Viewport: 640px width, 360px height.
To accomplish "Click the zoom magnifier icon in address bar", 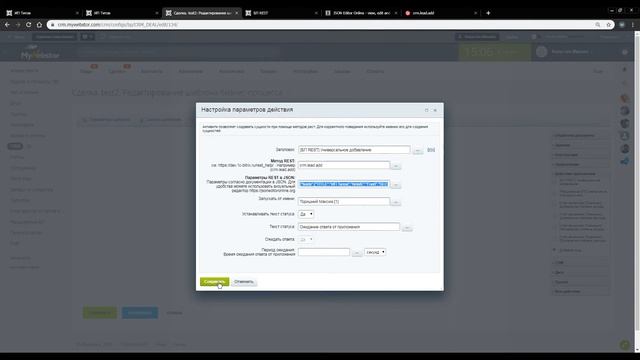I will (x=598, y=25).
